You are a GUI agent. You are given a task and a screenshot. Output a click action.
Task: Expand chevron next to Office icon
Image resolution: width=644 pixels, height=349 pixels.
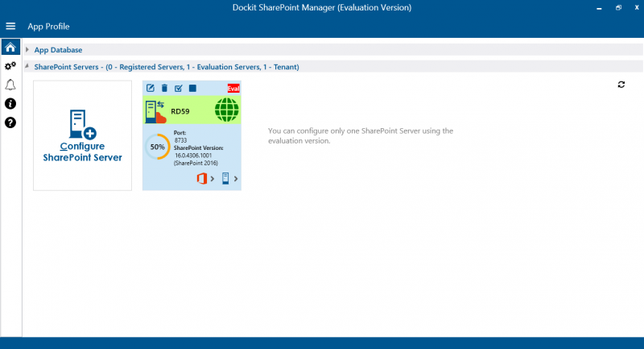click(213, 179)
